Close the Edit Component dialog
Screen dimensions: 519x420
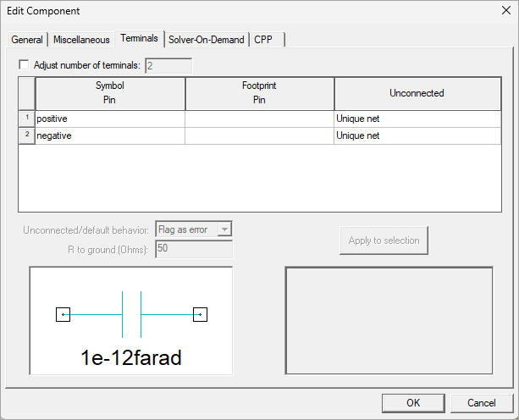(x=506, y=10)
